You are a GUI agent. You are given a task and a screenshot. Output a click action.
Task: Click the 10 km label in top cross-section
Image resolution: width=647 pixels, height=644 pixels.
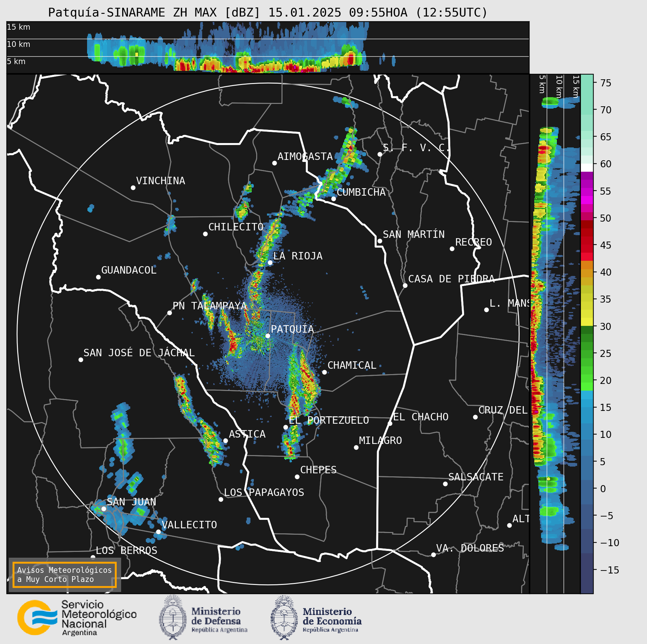click(x=19, y=44)
